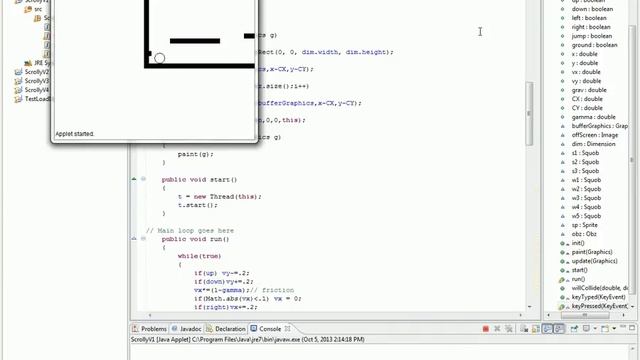Click '// Main loop goes here' comment
640x360 pixels.
[x=190, y=231]
